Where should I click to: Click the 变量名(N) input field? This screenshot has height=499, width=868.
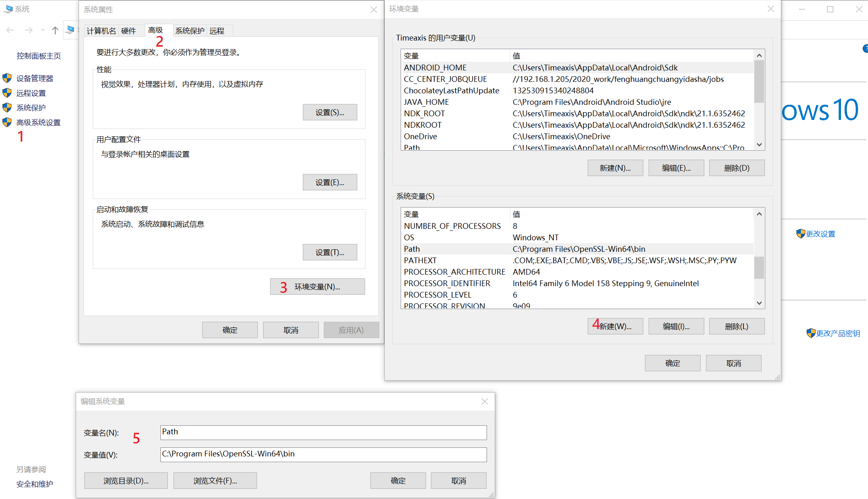click(324, 432)
